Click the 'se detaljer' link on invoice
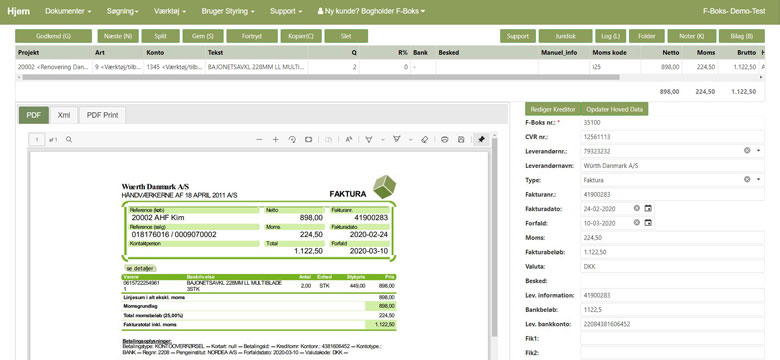This screenshot has width=780, height=360. (140, 269)
